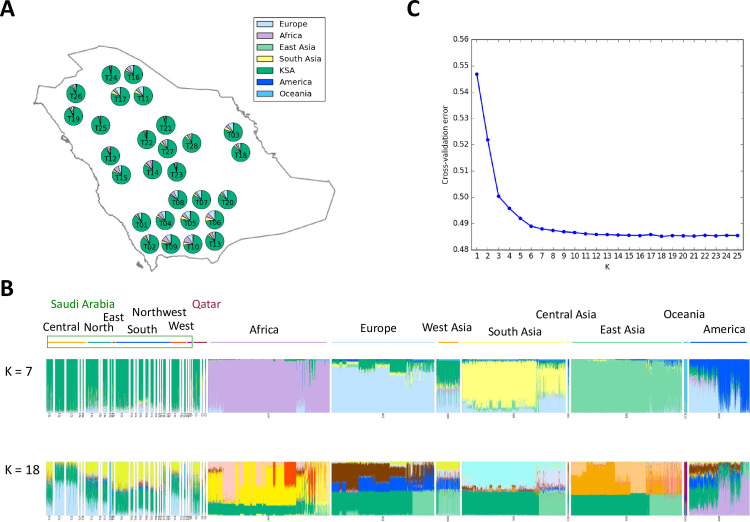Click the 'Africa' label above admixture bars
Screen dimensions: 750x522
(264, 330)
